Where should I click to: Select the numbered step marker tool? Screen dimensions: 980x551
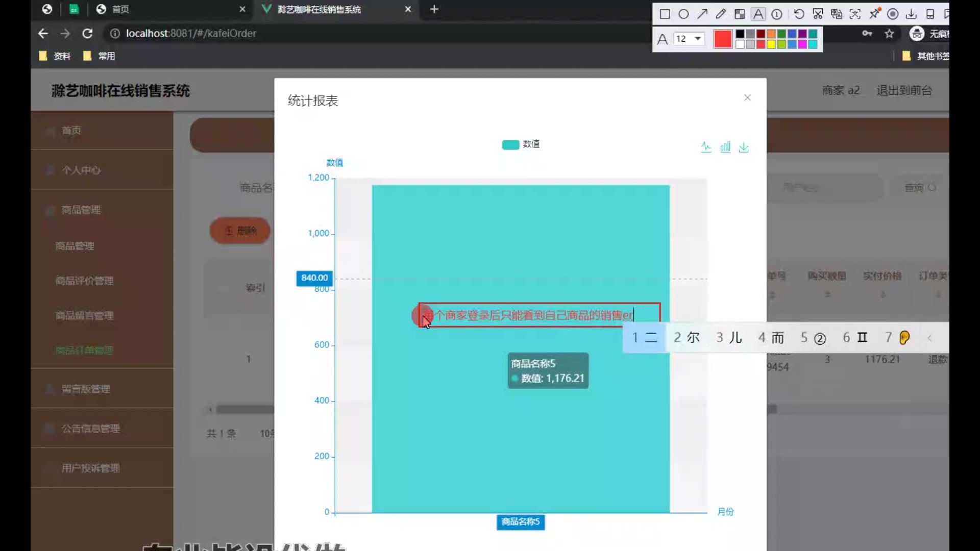pyautogui.click(x=777, y=14)
